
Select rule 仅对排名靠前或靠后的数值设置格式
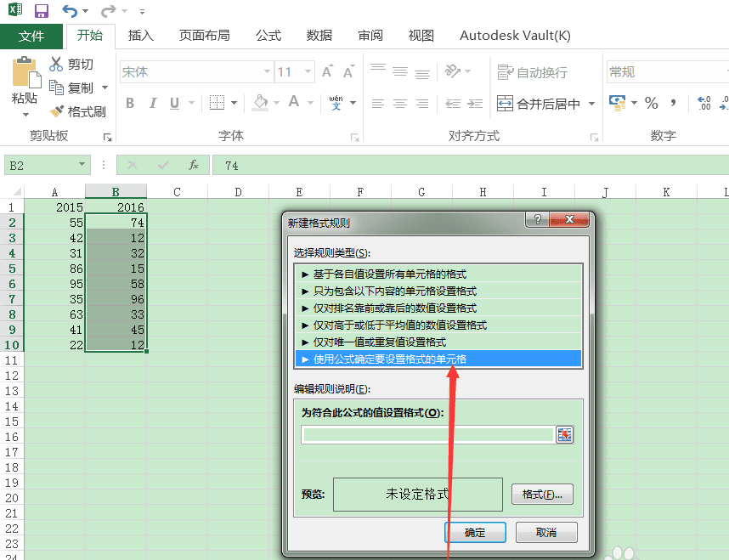[438, 308]
